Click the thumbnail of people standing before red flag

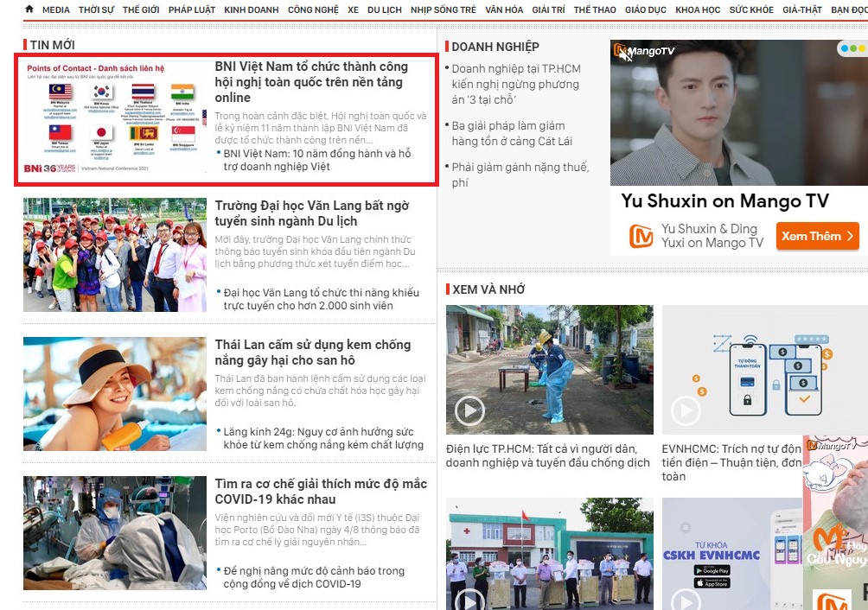[550, 554]
